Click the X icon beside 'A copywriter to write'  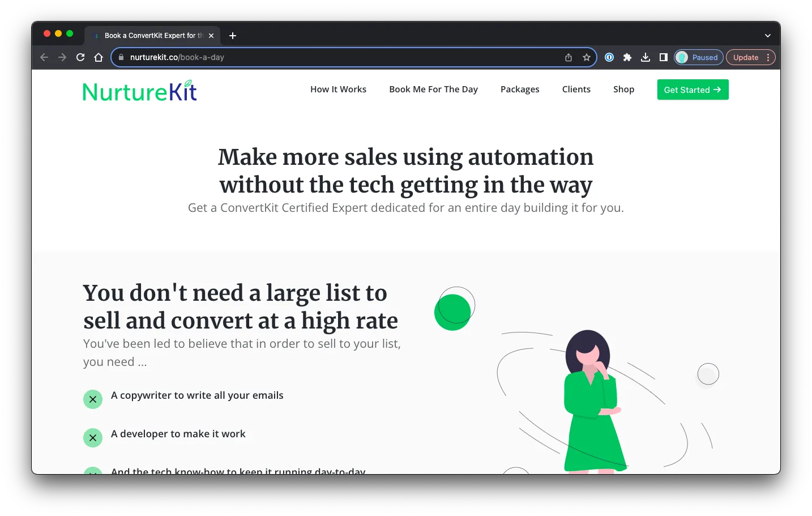(x=93, y=399)
